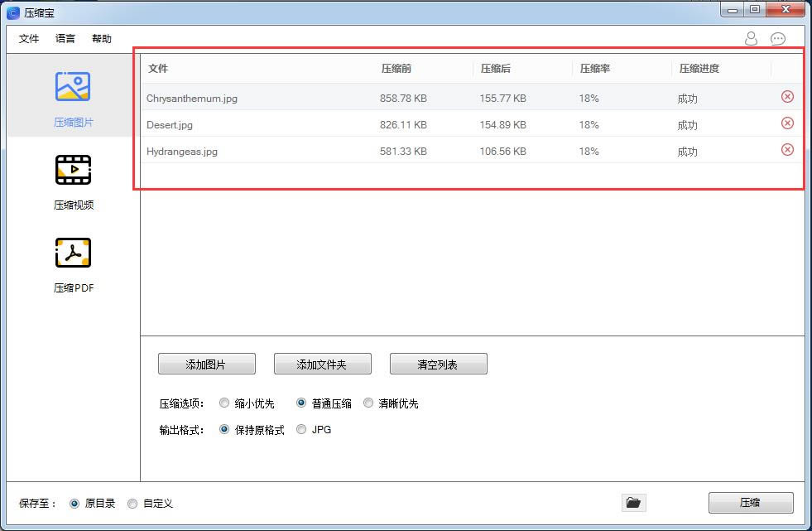The width and height of the screenshot is (812, 531).
Task: Click the 压缩前 column header
Action: [396, 69]
